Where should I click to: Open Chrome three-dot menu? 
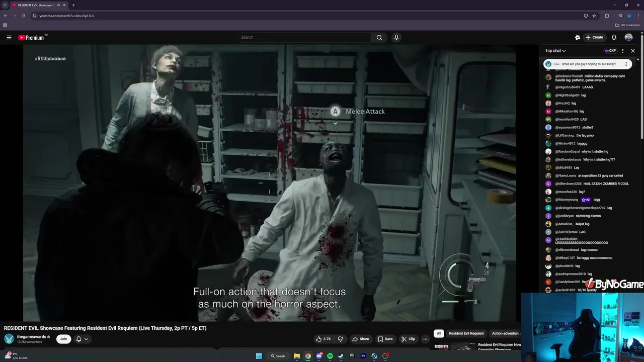(639, 16)
